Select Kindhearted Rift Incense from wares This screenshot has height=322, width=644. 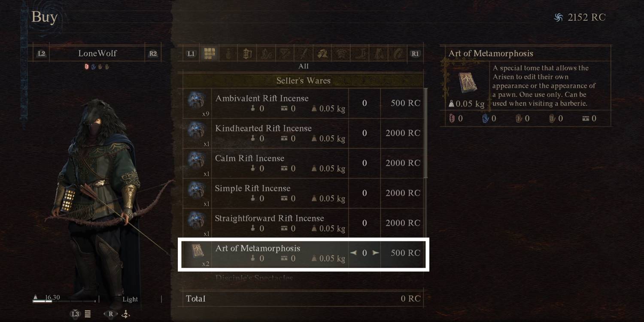(303, 133)
